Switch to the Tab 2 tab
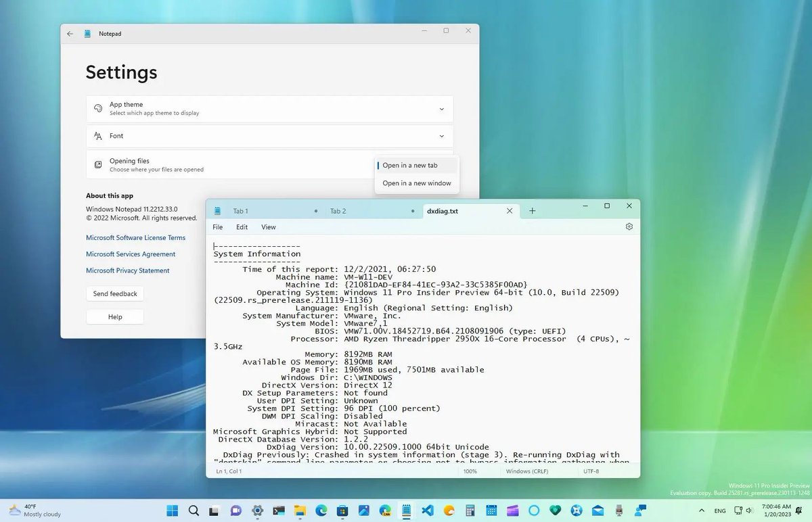This screenshot has width=812, height=522. (x=338, y=210)
